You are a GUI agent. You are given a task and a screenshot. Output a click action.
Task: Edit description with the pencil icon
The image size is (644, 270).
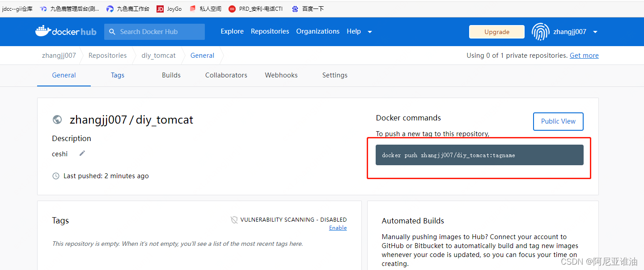pos(82,154)
